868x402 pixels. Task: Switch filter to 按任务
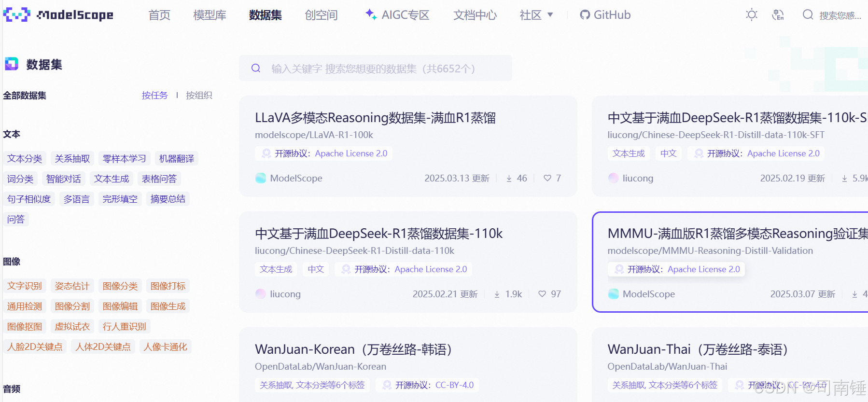point(154,96)
